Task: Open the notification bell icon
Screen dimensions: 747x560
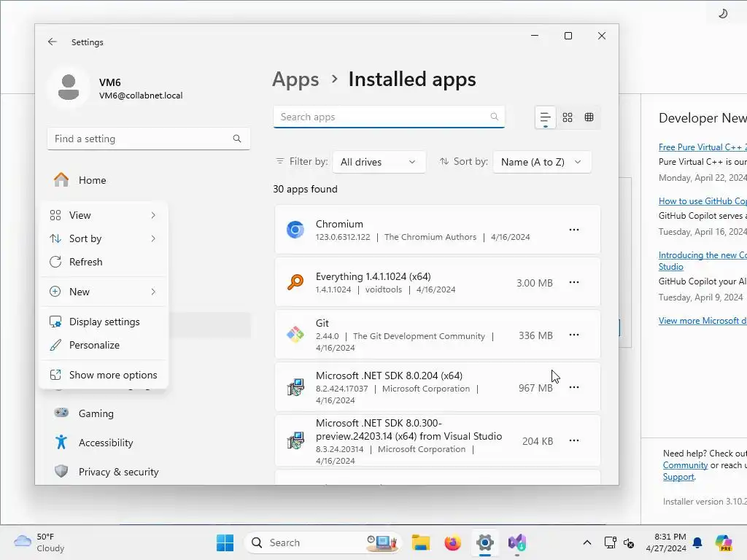Action: pyautogui.click(x=697, y=542)
